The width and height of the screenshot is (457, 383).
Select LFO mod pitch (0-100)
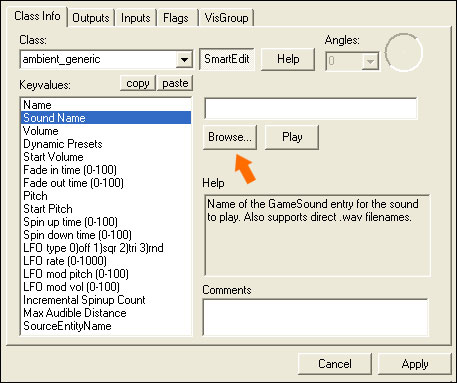tap(106, 274)
